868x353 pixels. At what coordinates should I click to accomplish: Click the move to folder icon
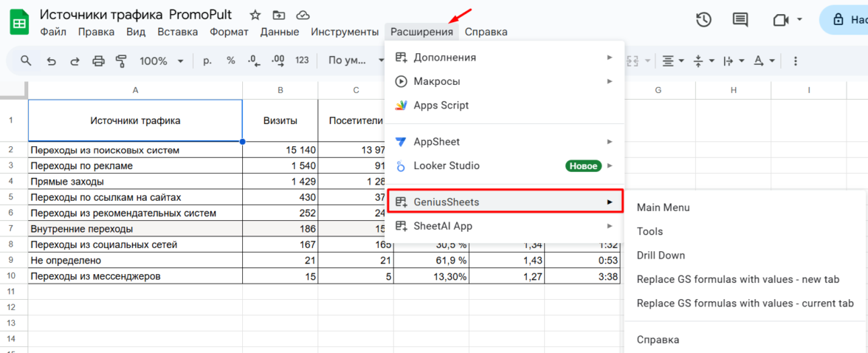tap(278, 15)
